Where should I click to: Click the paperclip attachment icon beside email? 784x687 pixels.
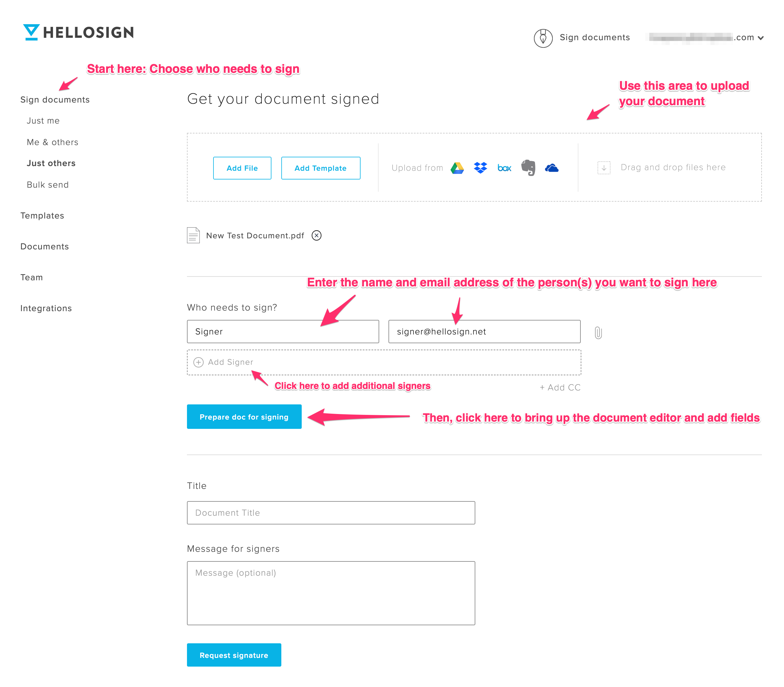click(598, 332)
